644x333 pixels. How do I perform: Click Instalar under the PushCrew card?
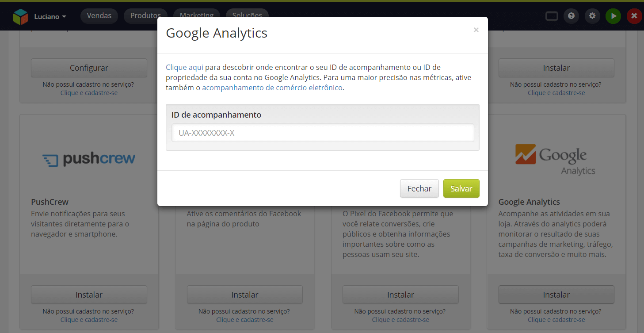point(89,295)
